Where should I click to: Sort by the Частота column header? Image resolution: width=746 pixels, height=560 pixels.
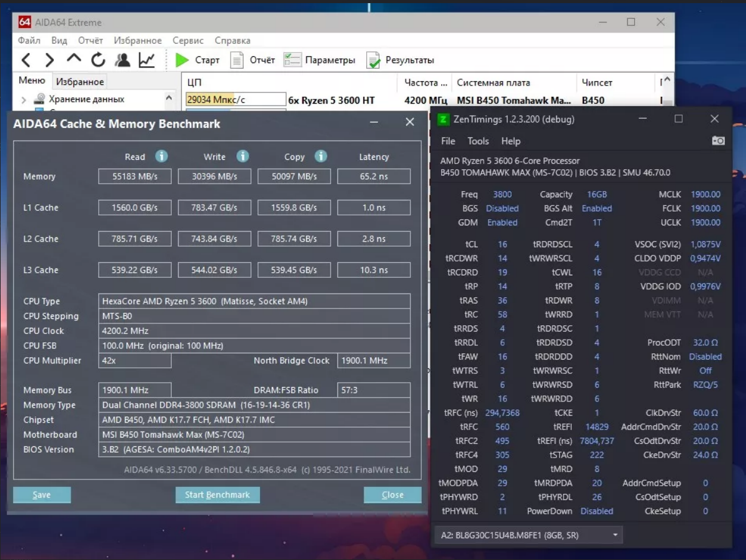click(425, 82)
